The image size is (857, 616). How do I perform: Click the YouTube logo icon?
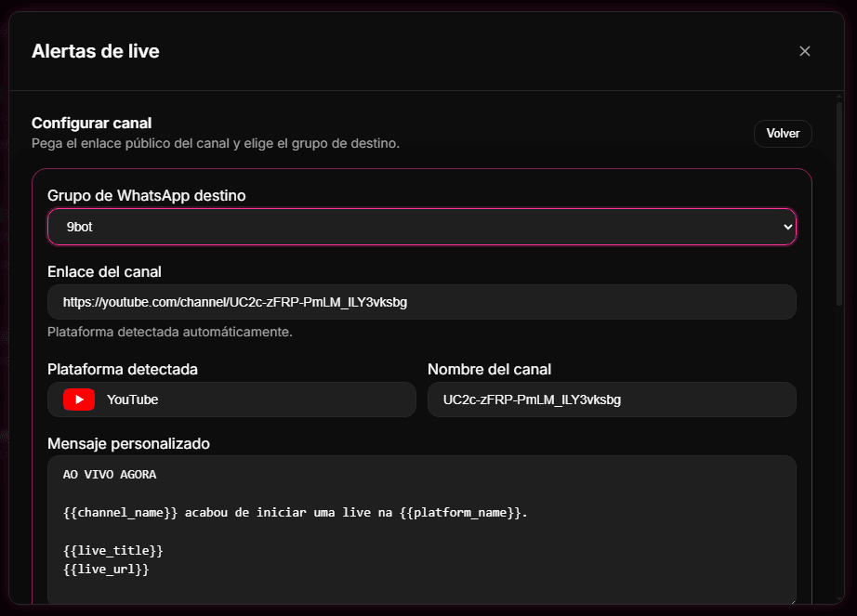point(79,400)
